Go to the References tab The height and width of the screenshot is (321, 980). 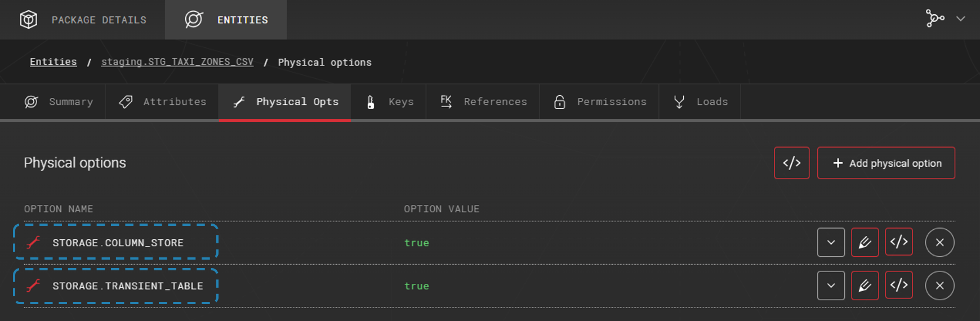pos(483,102)
